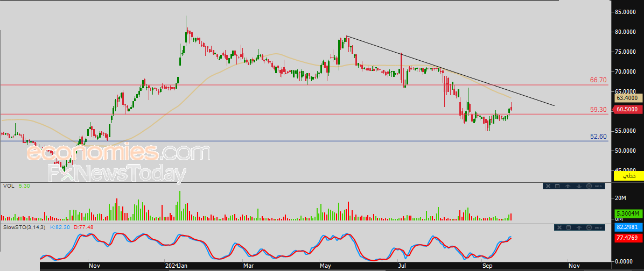
Task: Click the 60.5000 current price tag
Action: (627, 109)
